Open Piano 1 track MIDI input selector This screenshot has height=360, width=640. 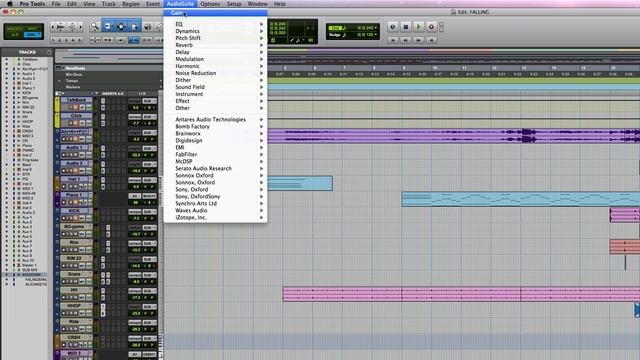point(134,196)
